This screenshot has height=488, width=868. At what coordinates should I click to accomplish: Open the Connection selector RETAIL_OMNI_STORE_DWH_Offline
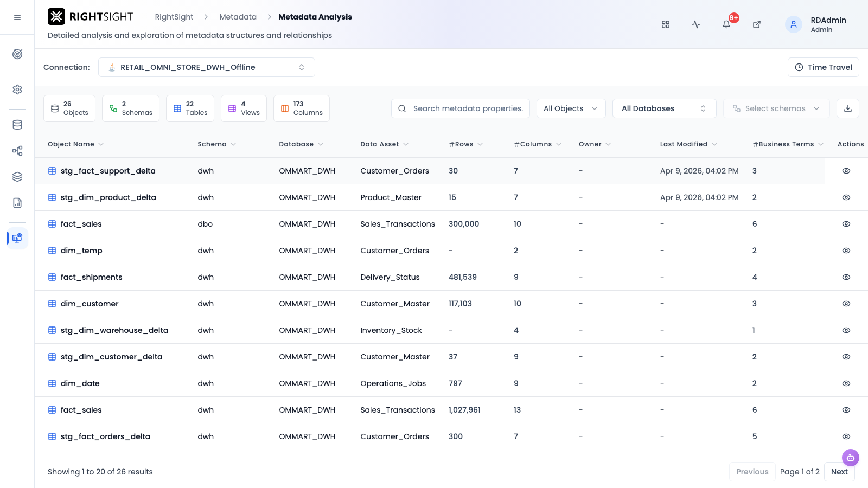[x=207, y=67]
